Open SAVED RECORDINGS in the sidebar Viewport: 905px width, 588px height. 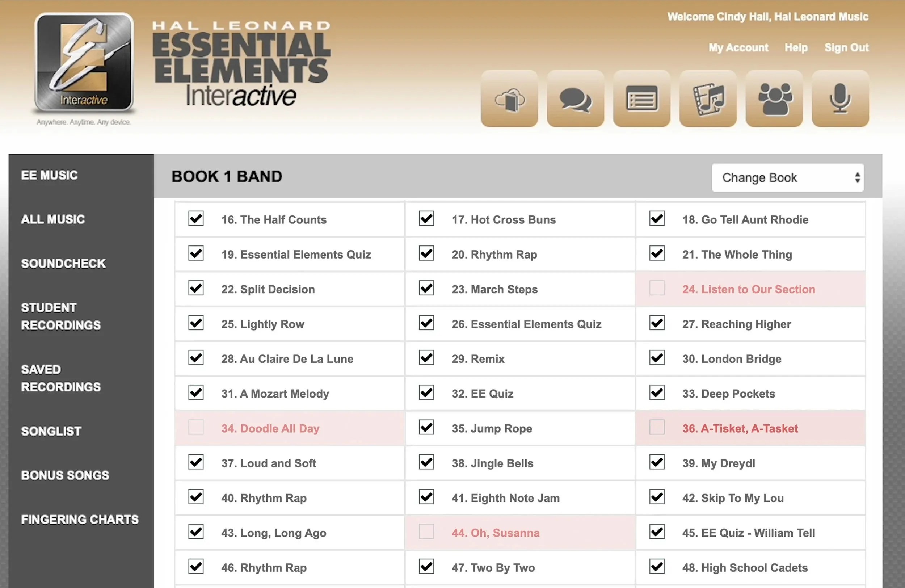61,378
